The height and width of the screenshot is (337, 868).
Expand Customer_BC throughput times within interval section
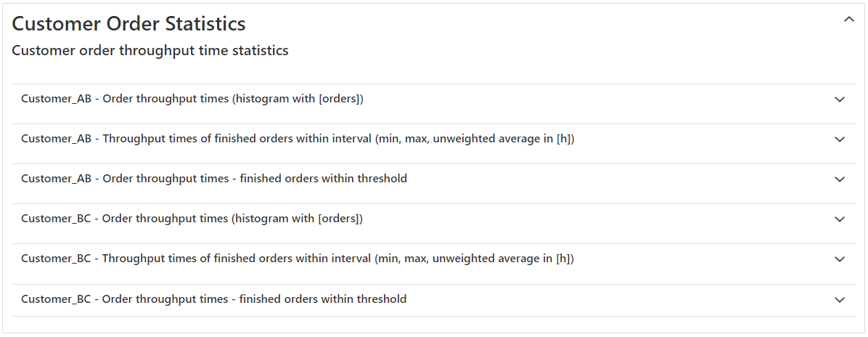point(298,259)
